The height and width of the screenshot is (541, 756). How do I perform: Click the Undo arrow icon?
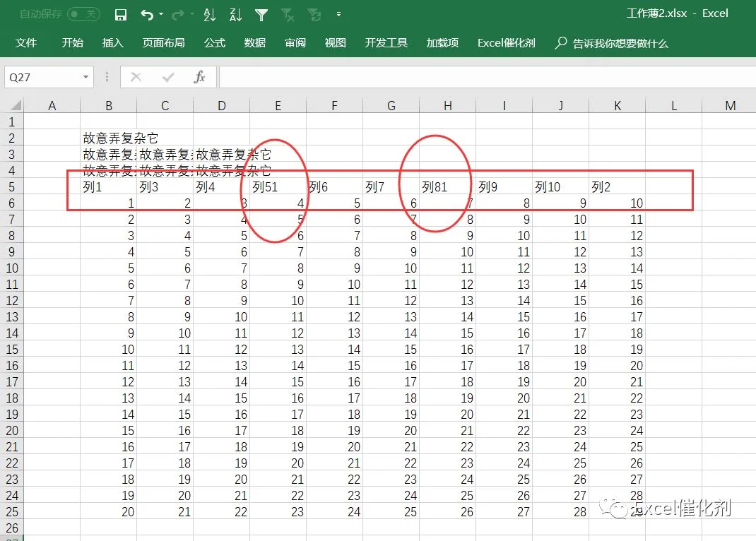[146, 15]
